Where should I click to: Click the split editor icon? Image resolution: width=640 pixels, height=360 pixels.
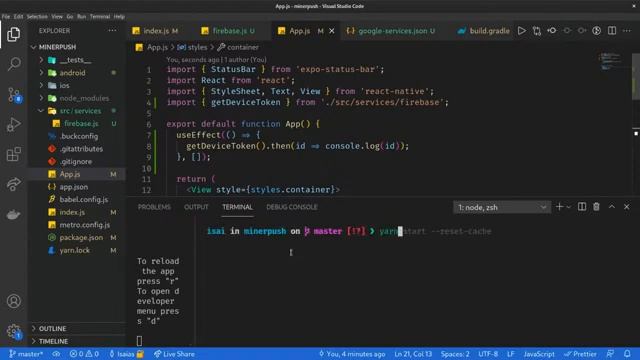(612, 31)
